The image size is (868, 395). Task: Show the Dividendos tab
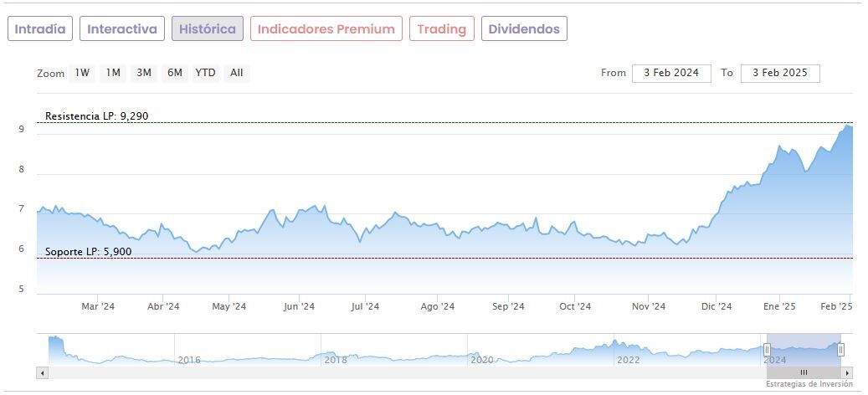(x=524, y=29)
